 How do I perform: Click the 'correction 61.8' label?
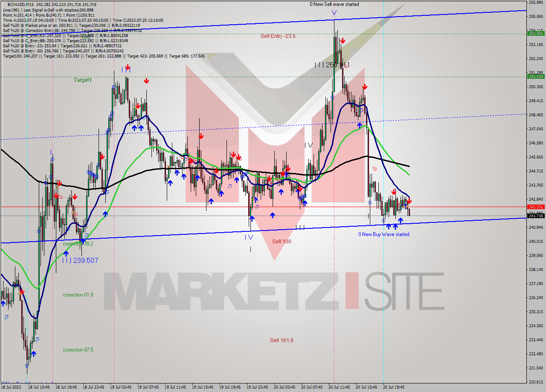[x=78, y=295]
